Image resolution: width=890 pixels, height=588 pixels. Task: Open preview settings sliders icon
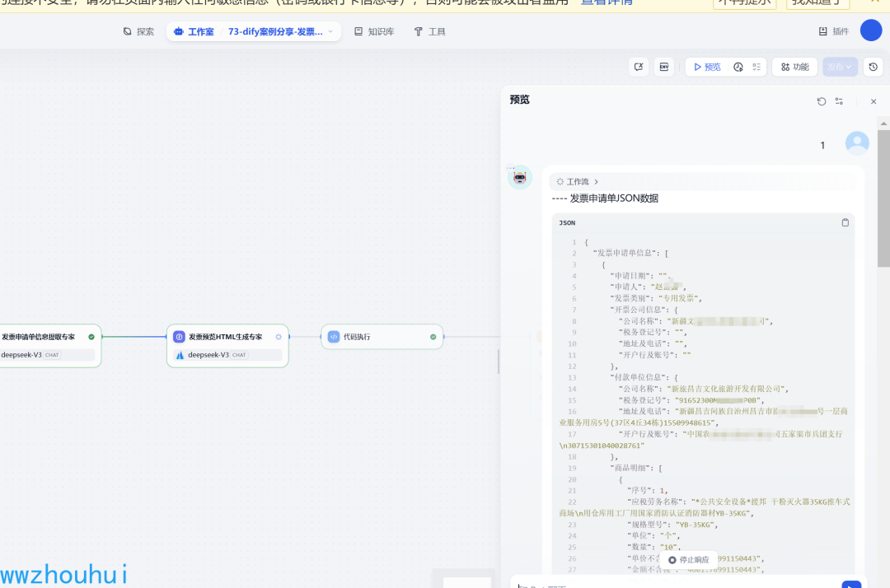pos(839,101)
